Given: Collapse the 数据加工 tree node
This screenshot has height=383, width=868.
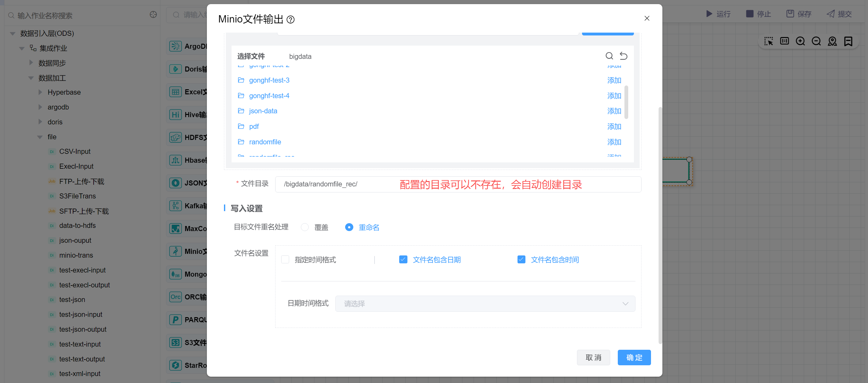Looking at the screenshot, I should [x=31, y=78].
